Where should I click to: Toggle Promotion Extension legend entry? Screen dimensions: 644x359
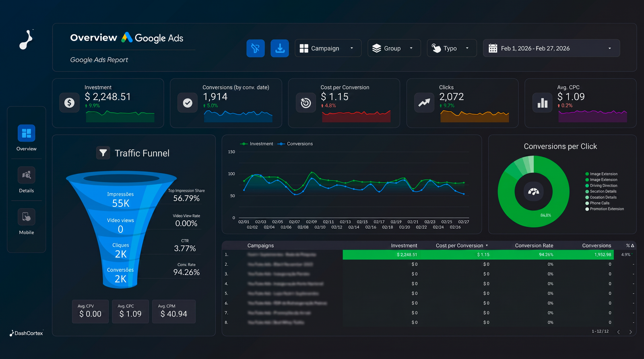[x=605, y=209]
